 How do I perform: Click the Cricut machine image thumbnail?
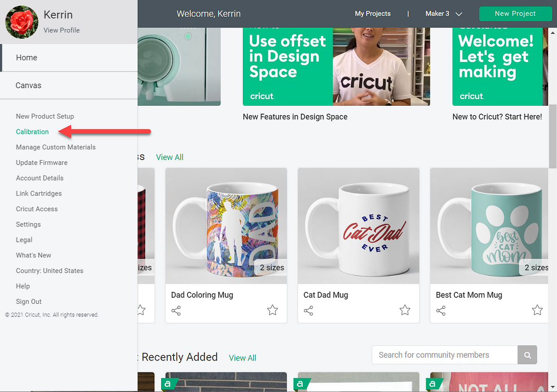[x=179, y=66]
